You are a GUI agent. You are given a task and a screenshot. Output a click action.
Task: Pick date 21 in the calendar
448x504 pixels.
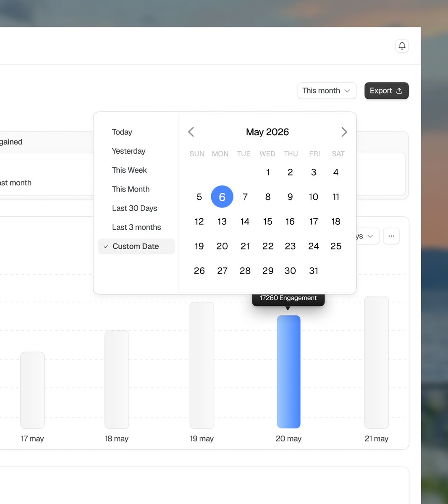(x=245, y=246)
